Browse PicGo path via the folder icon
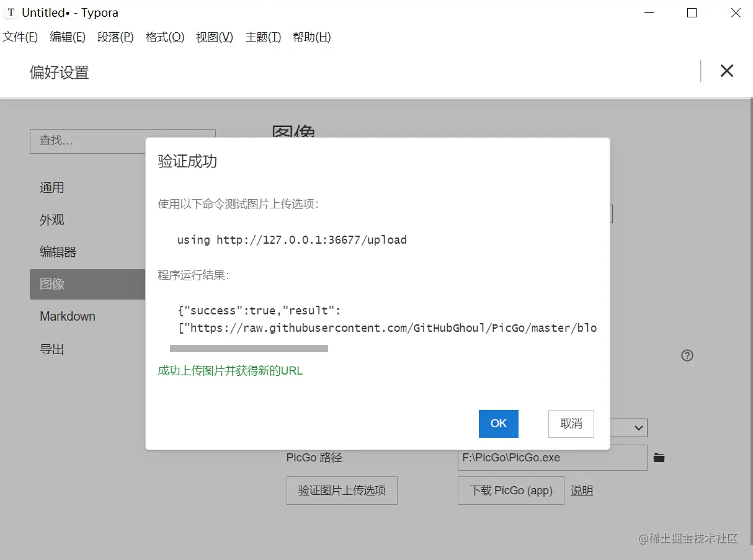This screenshot has height=560, width=753. [659, 458]
